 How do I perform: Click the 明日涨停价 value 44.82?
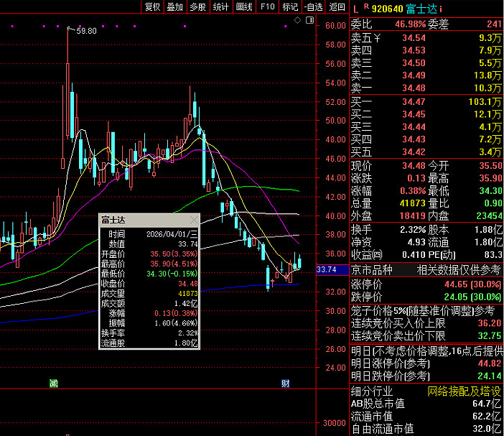point(490,363)
